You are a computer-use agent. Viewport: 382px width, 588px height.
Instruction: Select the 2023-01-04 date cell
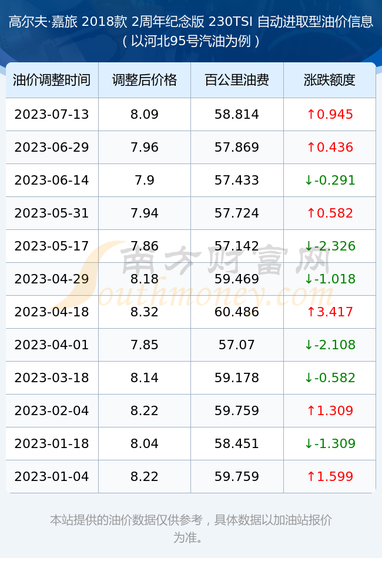(52, 477)
